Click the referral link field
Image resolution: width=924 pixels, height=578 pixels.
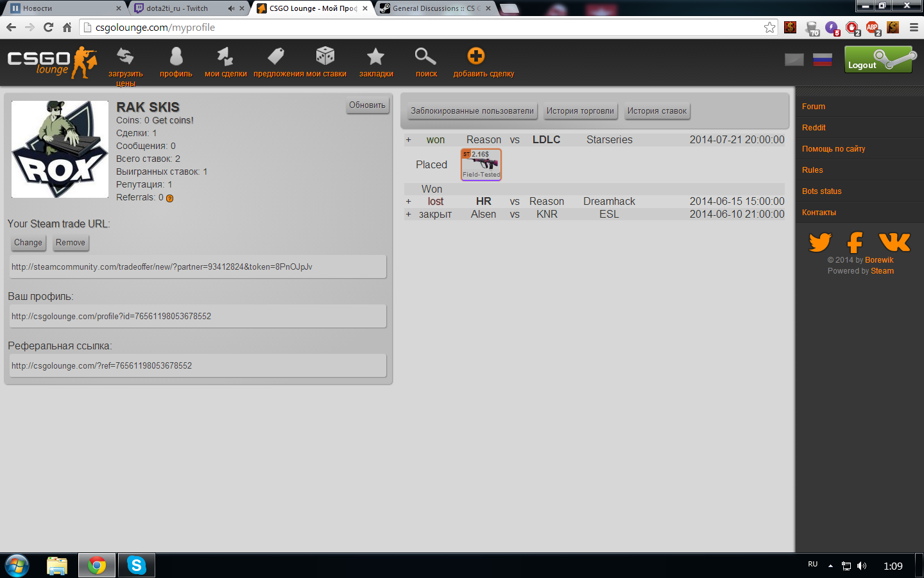pyautogui.click(x=198, y=365)
